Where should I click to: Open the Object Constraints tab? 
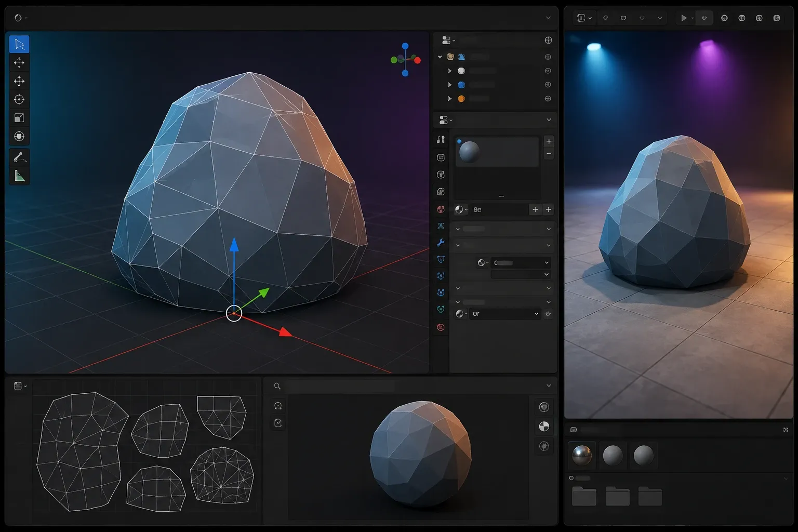click(x=441, y=292)
